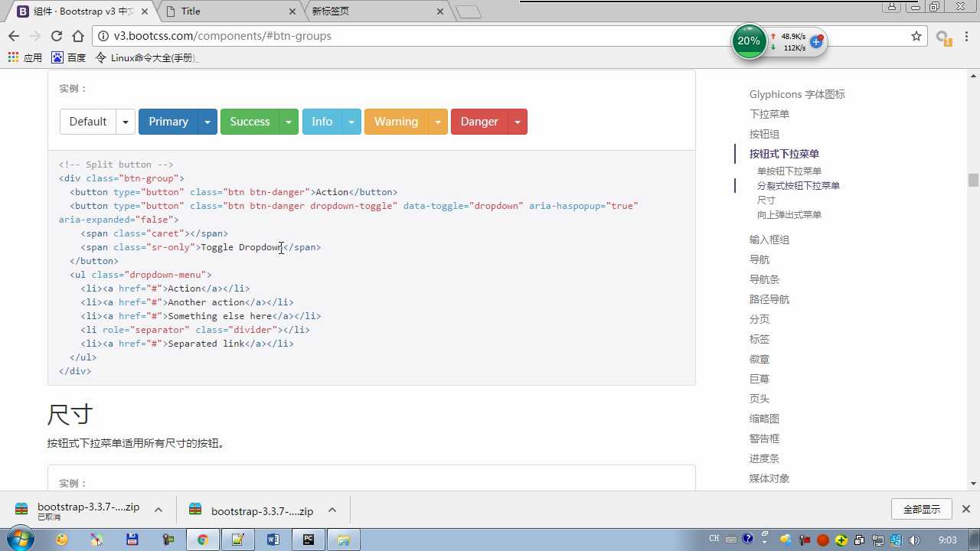
Task: Bookmark this page with the star icon
Action: [916, 36]
